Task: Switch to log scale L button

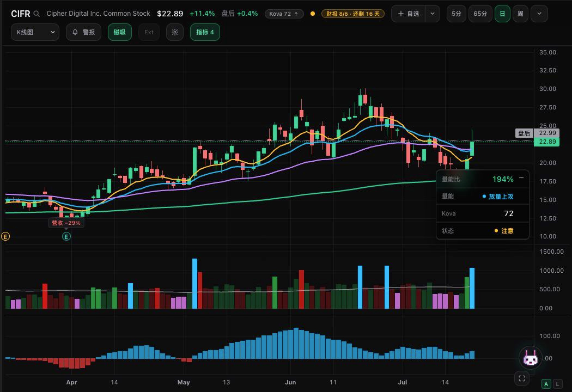Action: [557, 384]
